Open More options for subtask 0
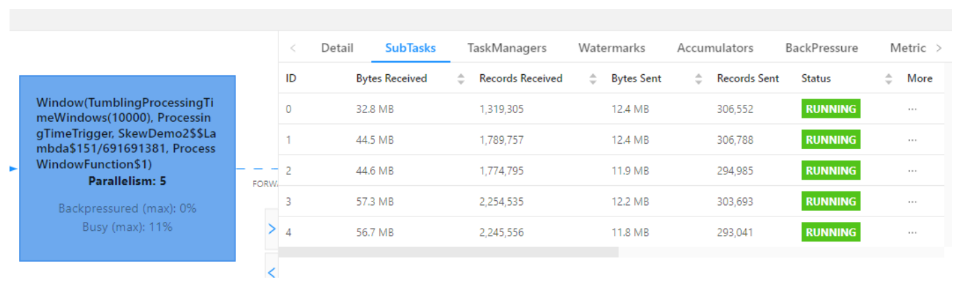 point(912,109)
